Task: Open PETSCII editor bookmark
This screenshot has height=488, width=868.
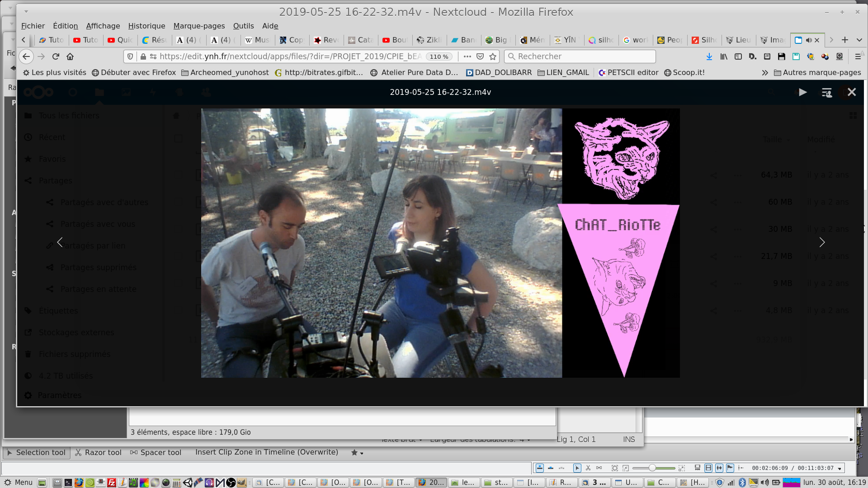Action: click(x=628, y=73)
